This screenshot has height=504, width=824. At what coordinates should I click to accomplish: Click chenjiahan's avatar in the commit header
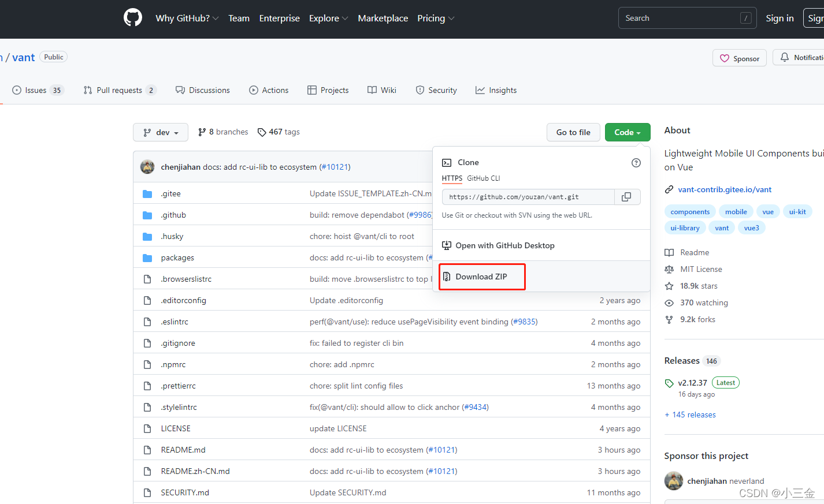coord(147,167)
